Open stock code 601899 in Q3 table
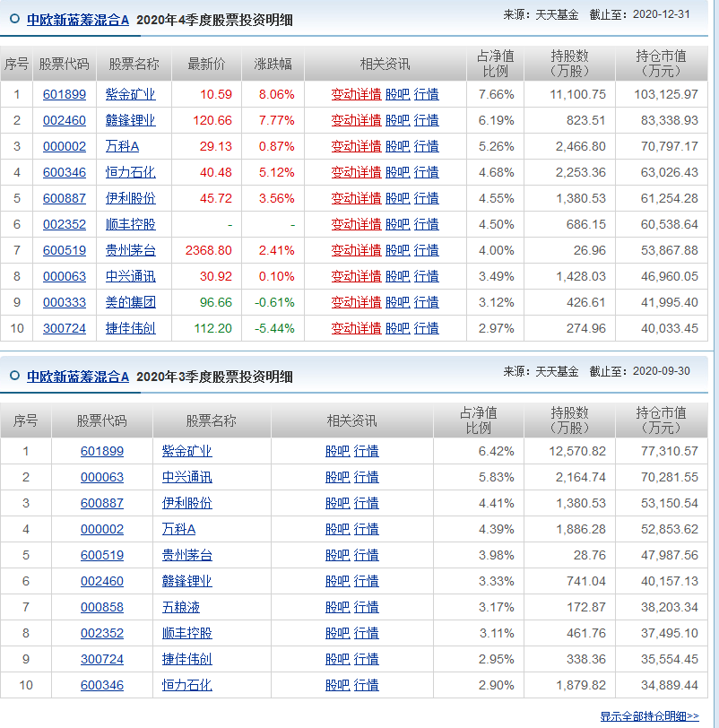Image resolution: width=719 pixels, height=728 pixels. pyautogui.click(x=102, y=451)
